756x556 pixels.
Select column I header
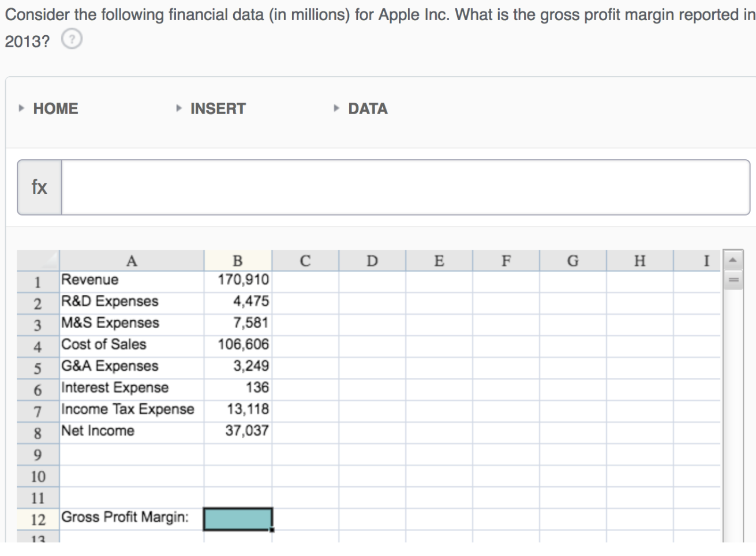click(697, 261)
